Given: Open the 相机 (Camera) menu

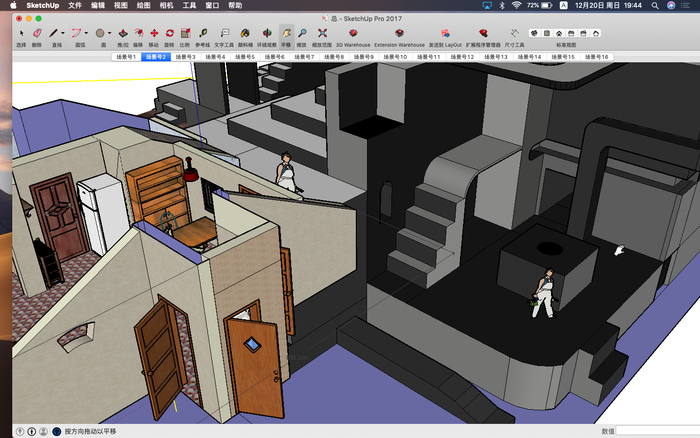Looking at the screenshot, I should click(167, 5).
